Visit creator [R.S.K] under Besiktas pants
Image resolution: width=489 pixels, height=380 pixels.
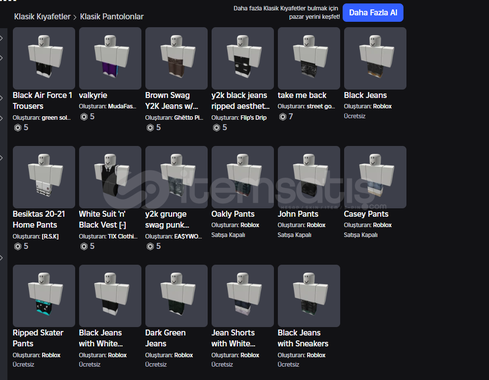coord(50,236)
